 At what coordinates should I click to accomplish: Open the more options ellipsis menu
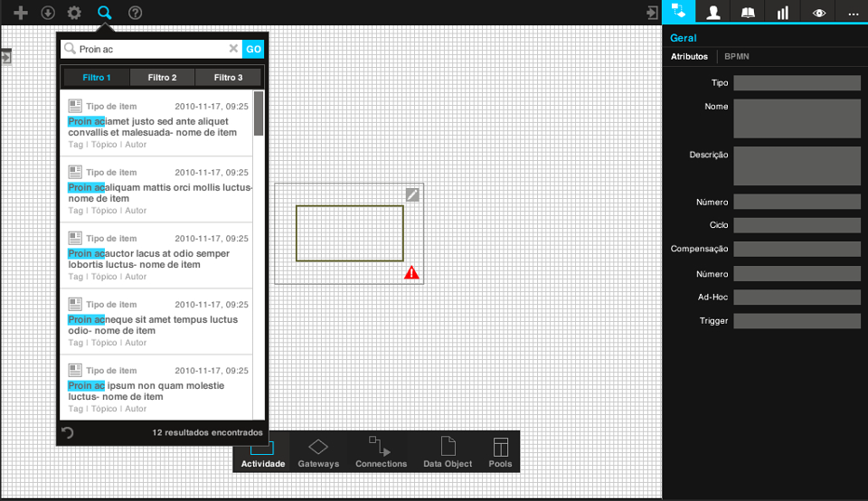(x=853, y=12)
